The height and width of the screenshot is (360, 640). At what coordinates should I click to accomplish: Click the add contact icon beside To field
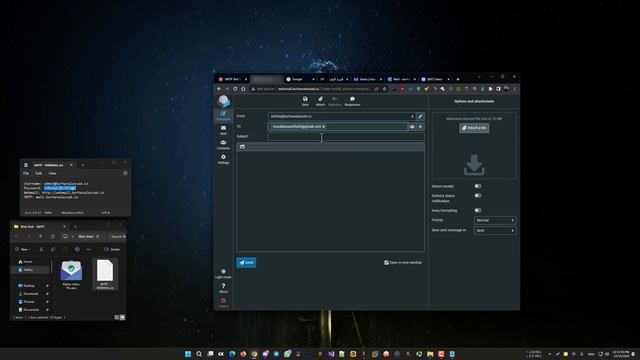[412, 127]
